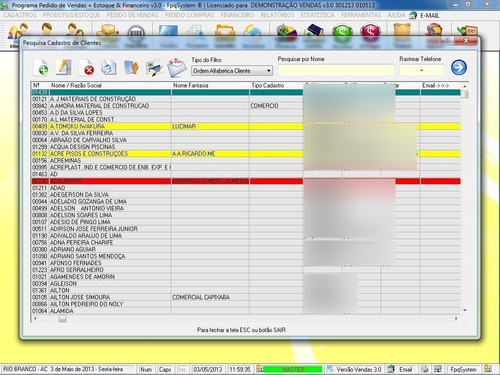Open the PRODUTOS/ESTOQUE menu
Image resolution: width=500 pixels, height=375 pixels.
click(x=71, y=15)
